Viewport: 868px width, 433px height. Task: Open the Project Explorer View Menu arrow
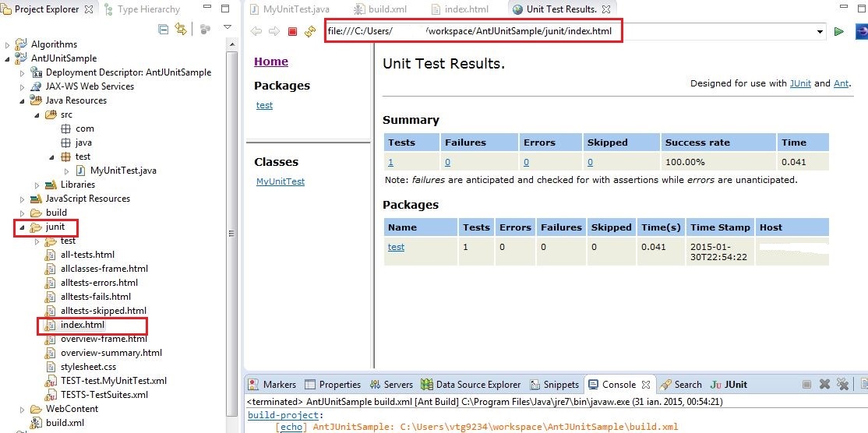pos(227,28)
